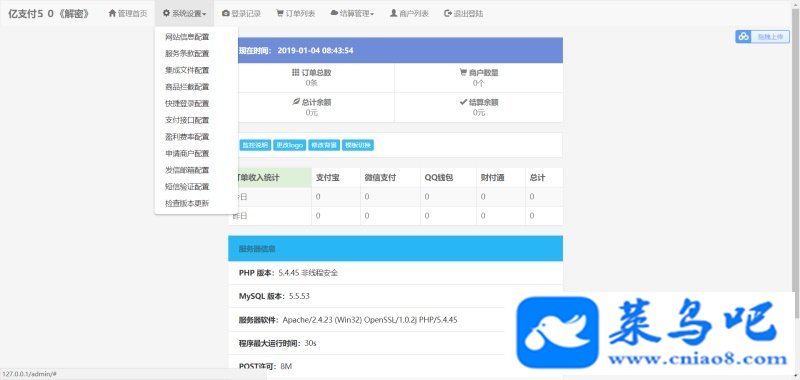Click the PHP 版本 5.4.45 row

[395, 273]
